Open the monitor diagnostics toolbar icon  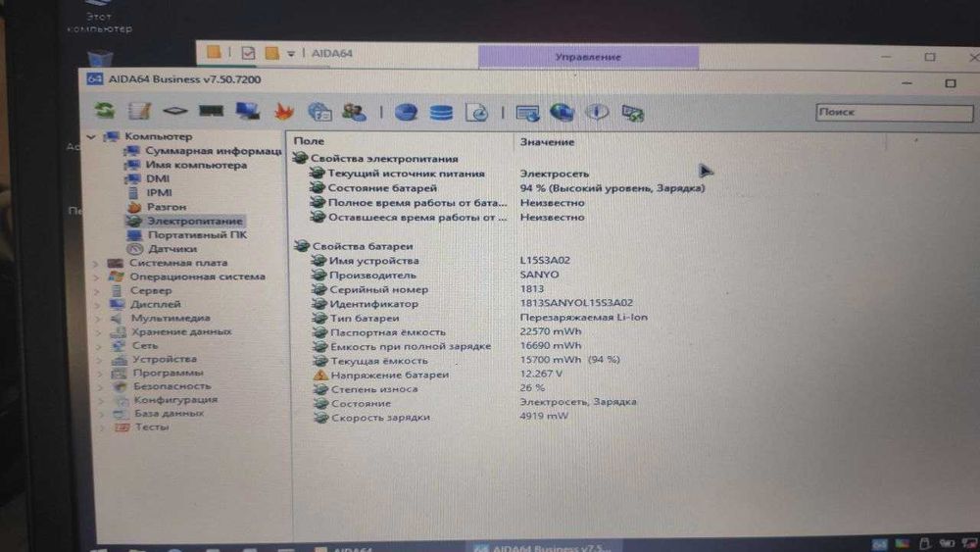pos(248,111)
